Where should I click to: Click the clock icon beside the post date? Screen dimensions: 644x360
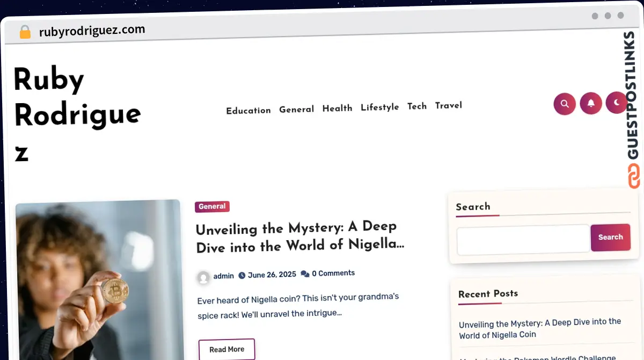[x=243, y=274]
